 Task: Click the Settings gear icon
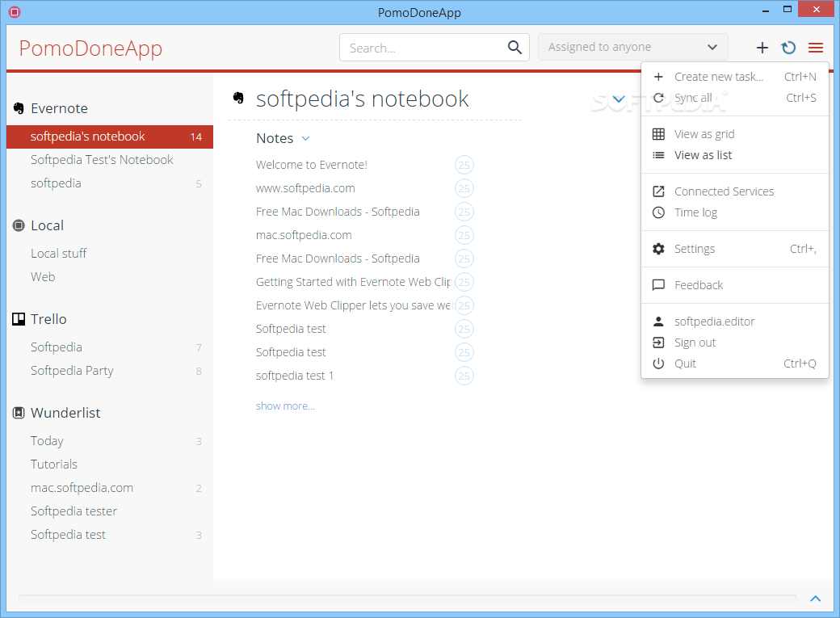pos(658,249)
